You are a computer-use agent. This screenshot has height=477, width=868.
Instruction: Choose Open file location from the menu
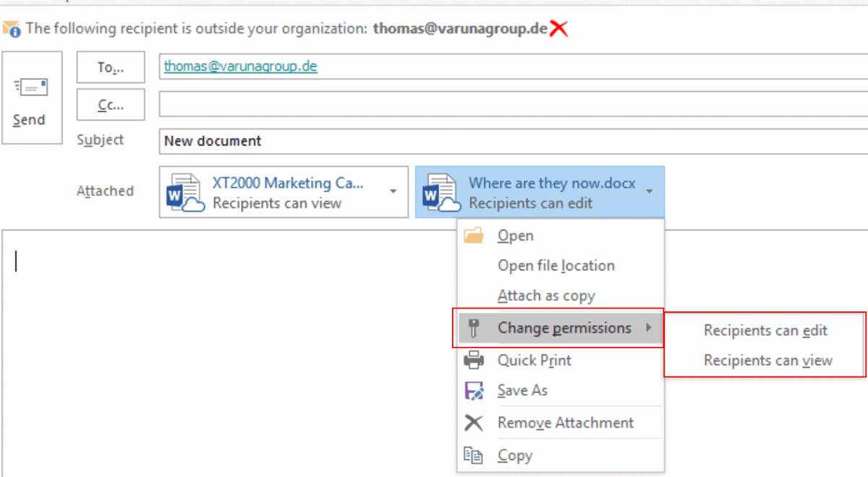(x=557, y=265)
